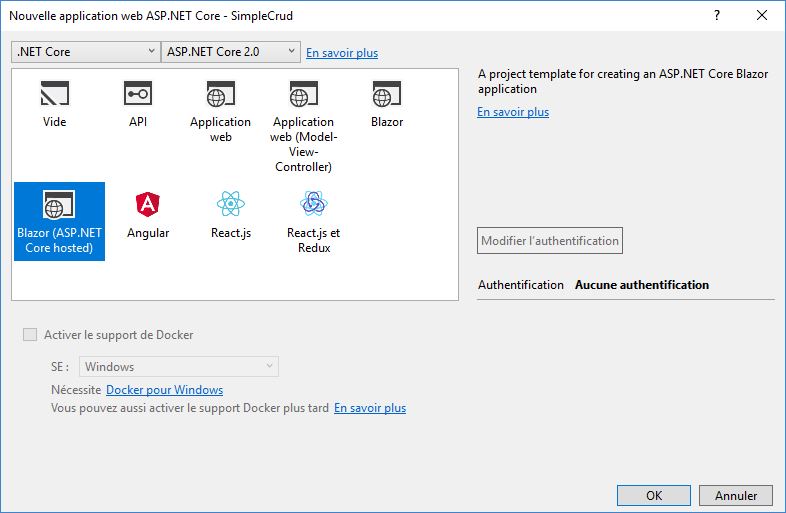
Task: Click the Nécessite label text
Action: (76, 390)
